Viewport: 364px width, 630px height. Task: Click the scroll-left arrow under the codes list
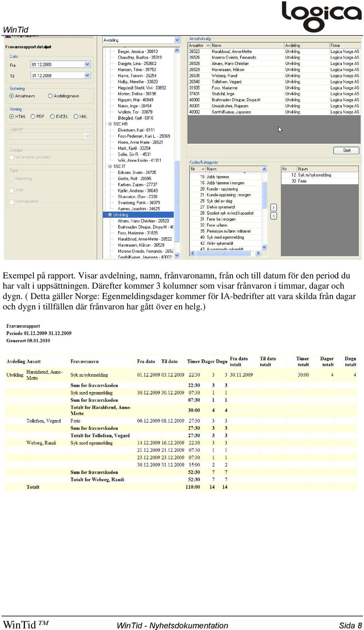[x=193, y=253]
